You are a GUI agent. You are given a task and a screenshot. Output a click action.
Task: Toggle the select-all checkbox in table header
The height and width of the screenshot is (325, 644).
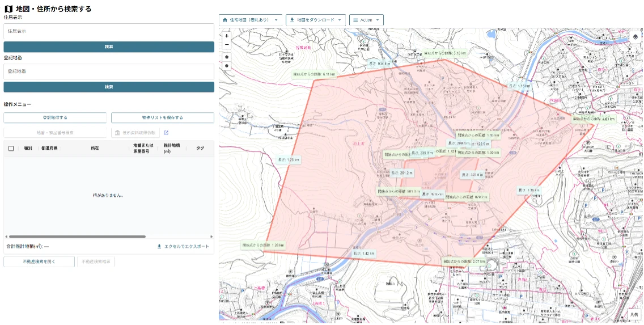click(11, 149)
